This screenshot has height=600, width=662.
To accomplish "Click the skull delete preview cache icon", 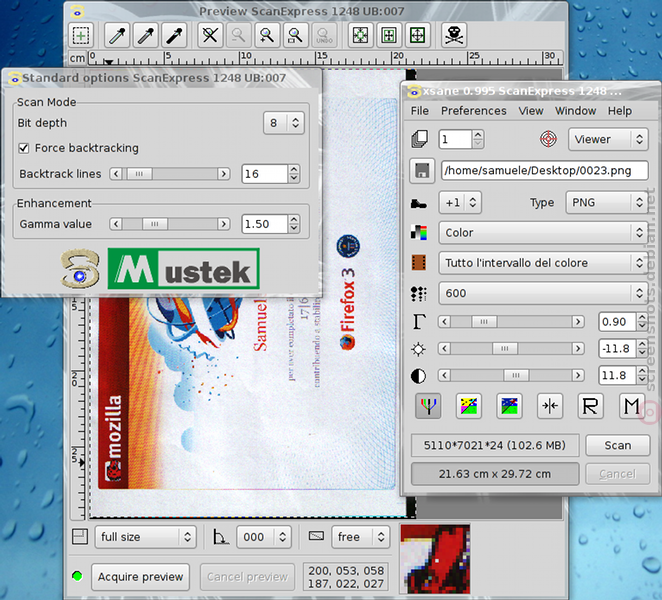I will (x=453, y=35).
